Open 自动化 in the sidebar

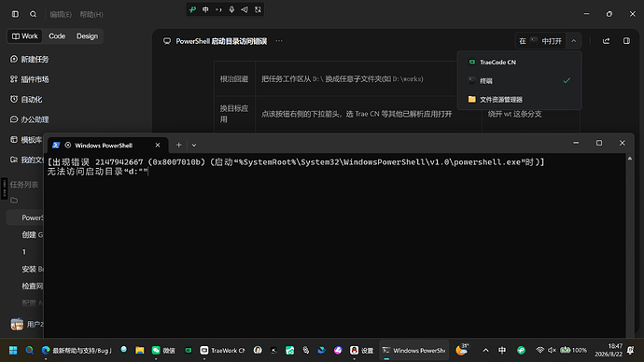click(x=26, y=99)
